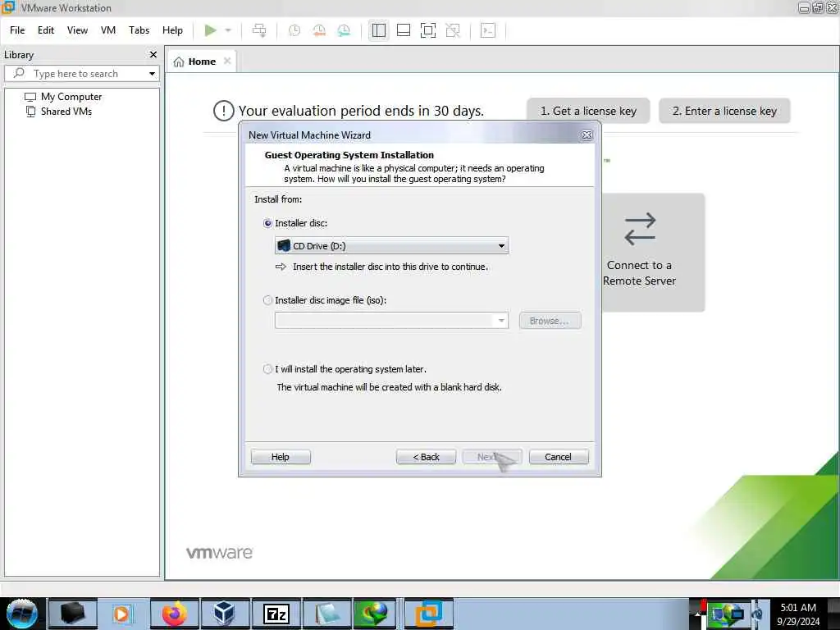Open the Edit menu
The height and width of the screenshot is (630, 840).
[x=46, y=30]
